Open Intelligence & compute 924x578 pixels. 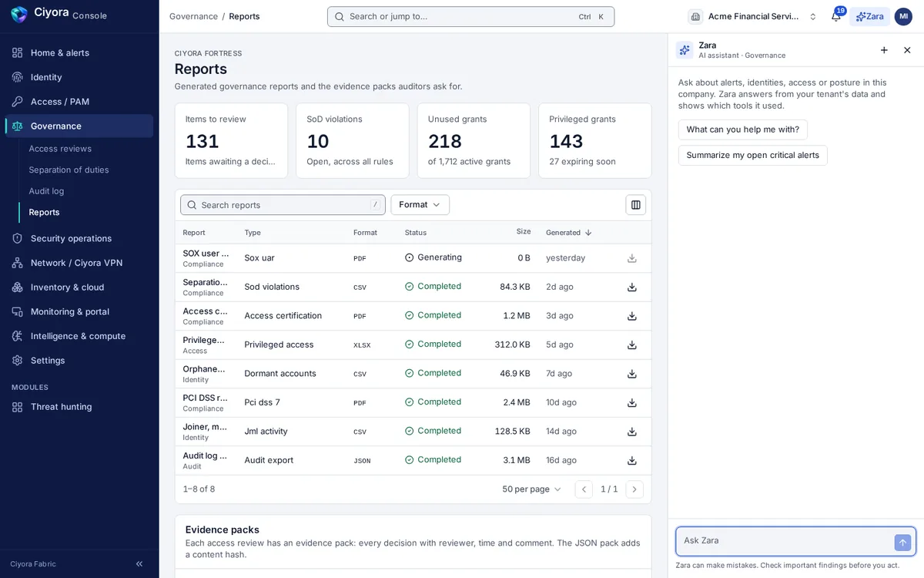[79, 336]
